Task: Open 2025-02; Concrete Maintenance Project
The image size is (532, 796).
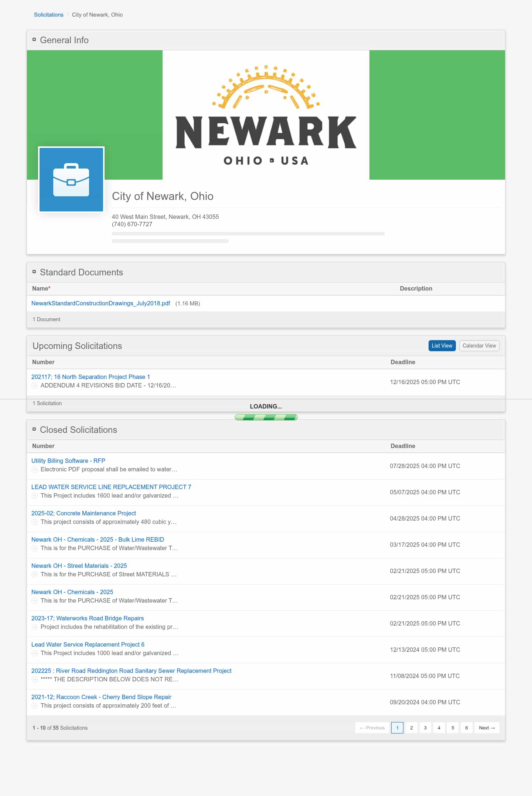Action: [83, 513]
